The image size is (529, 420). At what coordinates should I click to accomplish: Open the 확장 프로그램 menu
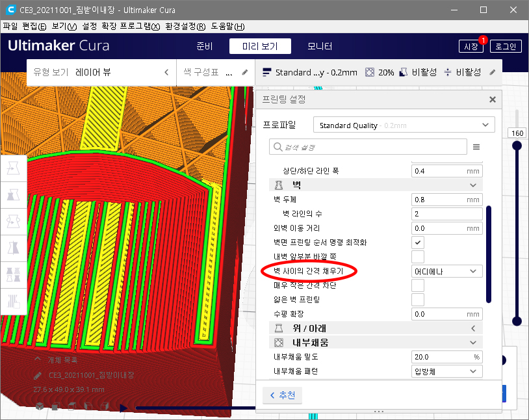(x=131, y=27)
